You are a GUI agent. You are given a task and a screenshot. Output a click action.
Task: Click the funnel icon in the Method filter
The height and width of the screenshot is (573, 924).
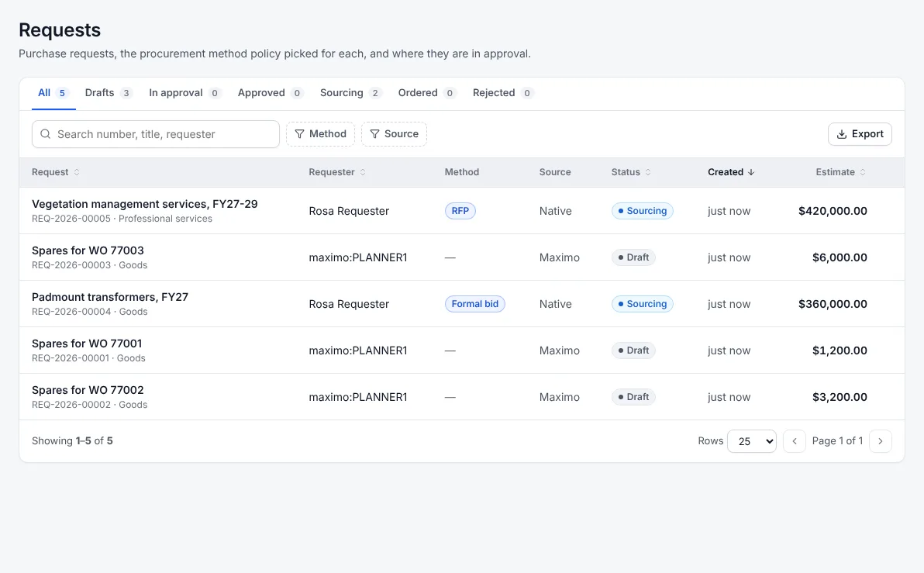click(x=299, y=134)
